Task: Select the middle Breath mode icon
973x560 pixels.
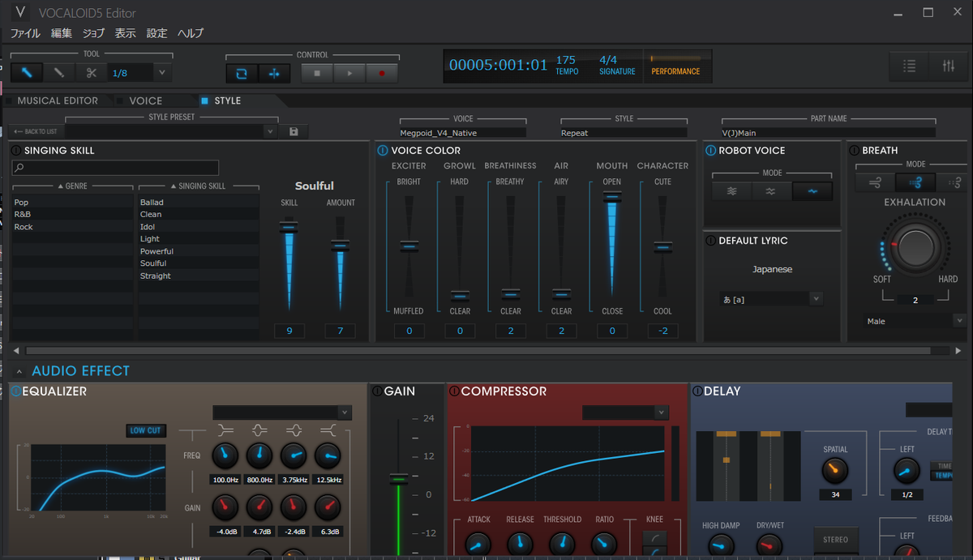Action: coord(915,182)
